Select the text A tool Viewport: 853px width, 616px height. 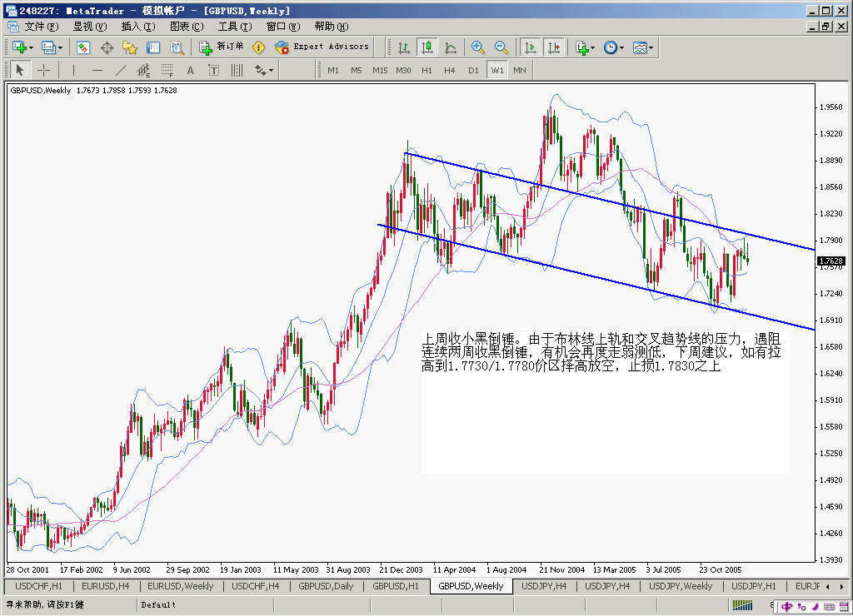coord(191,70)
